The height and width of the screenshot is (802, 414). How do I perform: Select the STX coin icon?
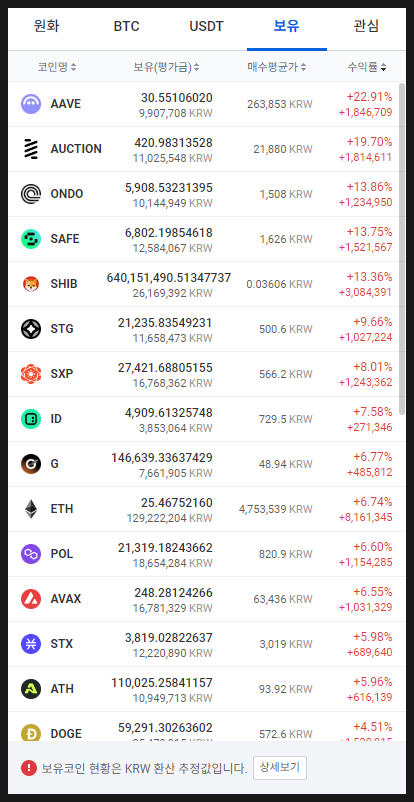pyautogui.click(x=31, y=644)
